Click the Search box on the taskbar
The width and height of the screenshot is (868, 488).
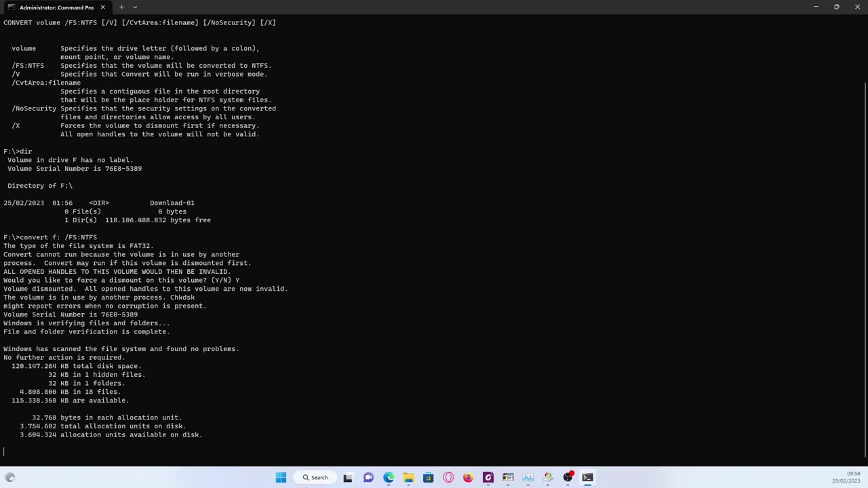[x=315, y=477]
